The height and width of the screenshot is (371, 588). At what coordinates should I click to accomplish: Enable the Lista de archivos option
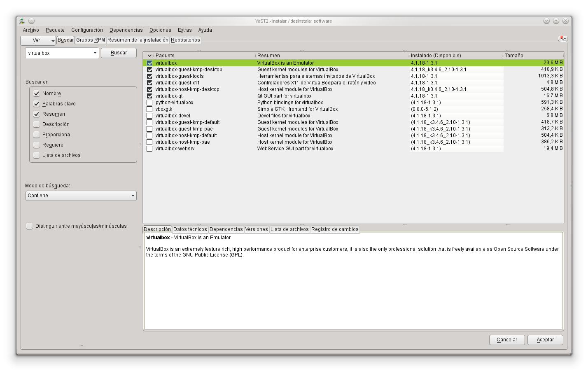[x=37, y=155]
